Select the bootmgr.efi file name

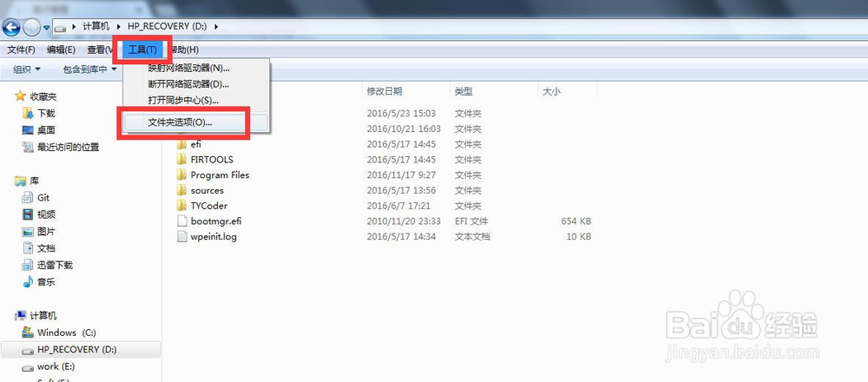coord(216,221)
